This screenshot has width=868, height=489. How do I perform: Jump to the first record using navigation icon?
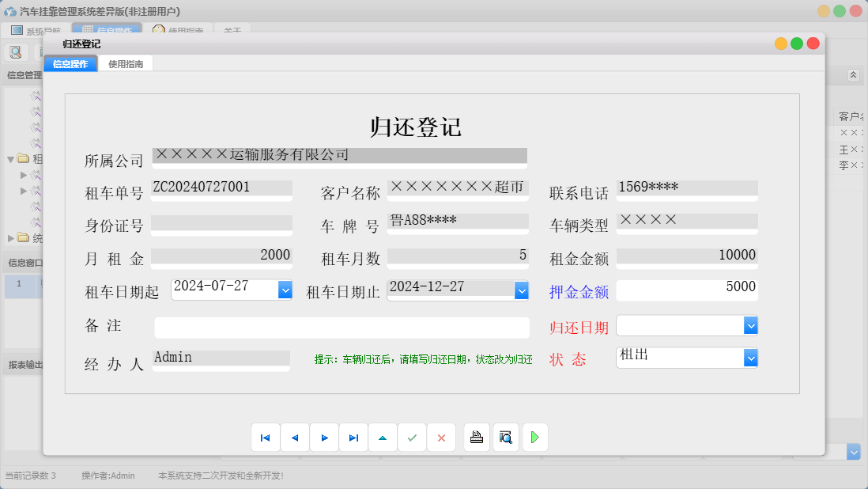coord(266,437)
